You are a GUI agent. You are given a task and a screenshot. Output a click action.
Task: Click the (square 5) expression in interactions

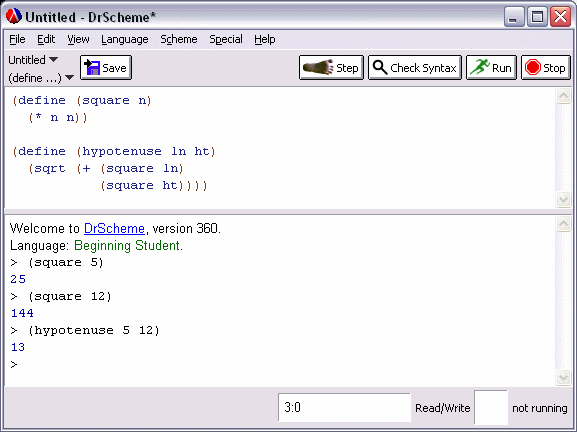pos(66,262)
